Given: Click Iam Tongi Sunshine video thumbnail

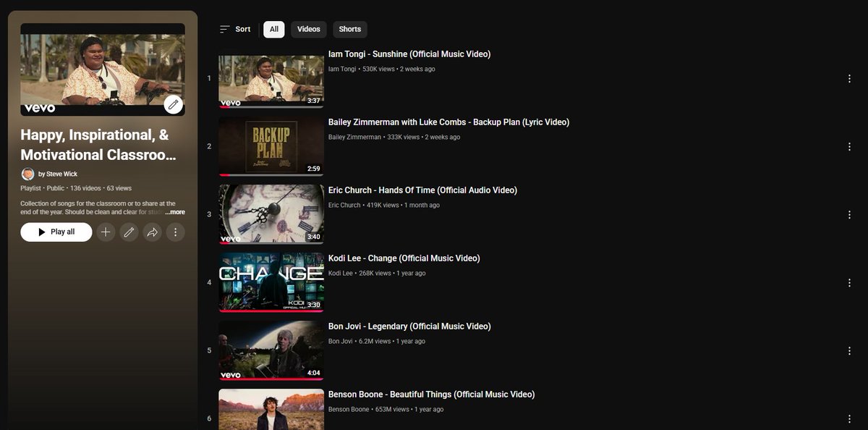Looking at the screenshot, I should coord(271,78).
